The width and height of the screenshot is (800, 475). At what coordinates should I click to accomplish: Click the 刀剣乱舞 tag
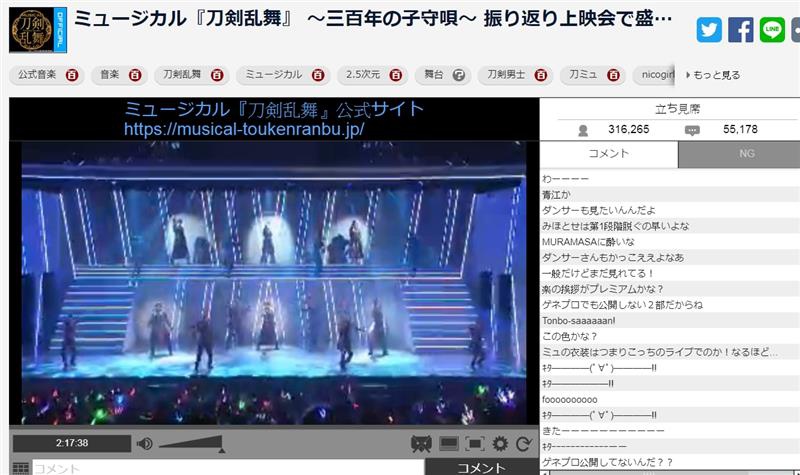pyautogui.click(x=182, y=74)
